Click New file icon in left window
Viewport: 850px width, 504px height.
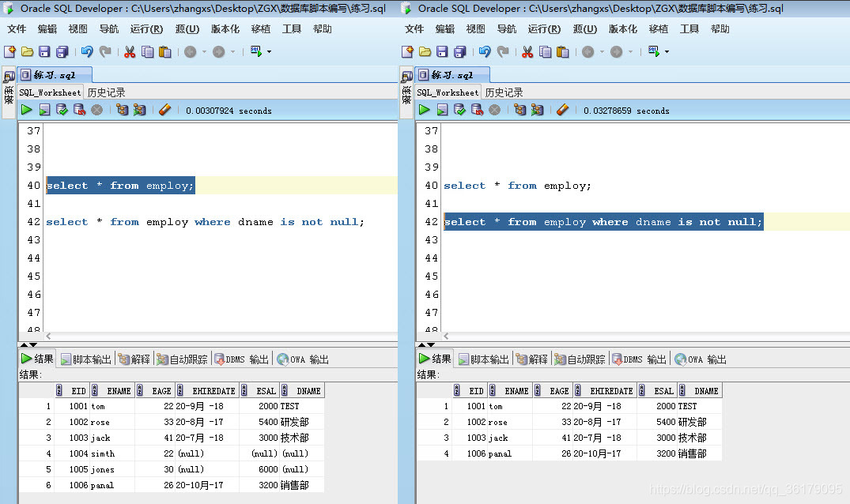point(9,51)
